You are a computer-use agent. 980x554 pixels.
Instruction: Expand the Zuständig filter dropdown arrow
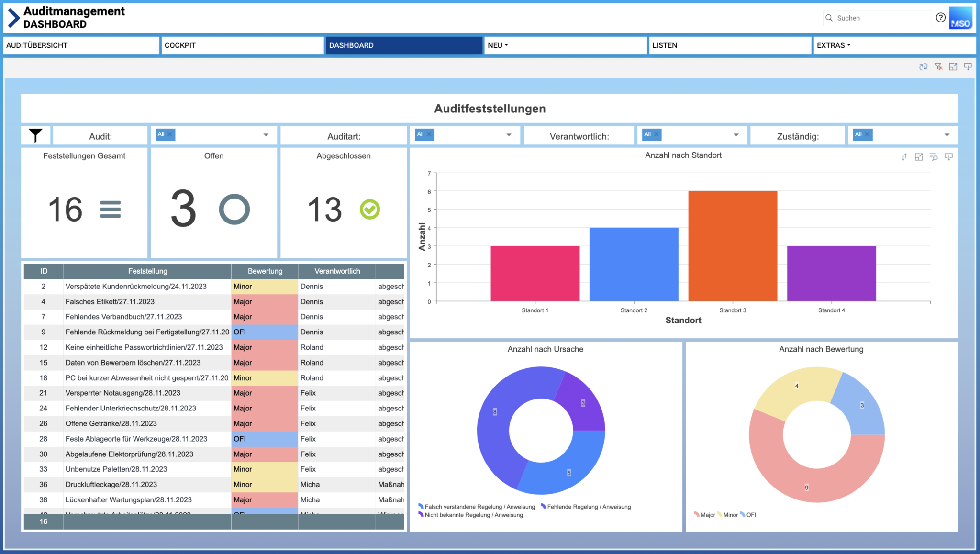947,135
